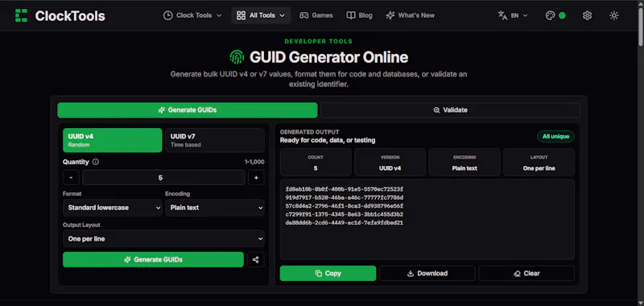Open the Format dropdown Standard lowercase
The height and width of the screenshot is (306, 644).
(x=112, y=208)
